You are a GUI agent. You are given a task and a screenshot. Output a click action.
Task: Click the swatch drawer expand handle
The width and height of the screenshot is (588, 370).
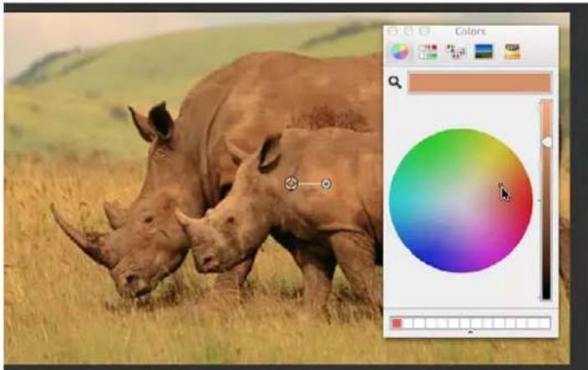click(x=470, y=332)
